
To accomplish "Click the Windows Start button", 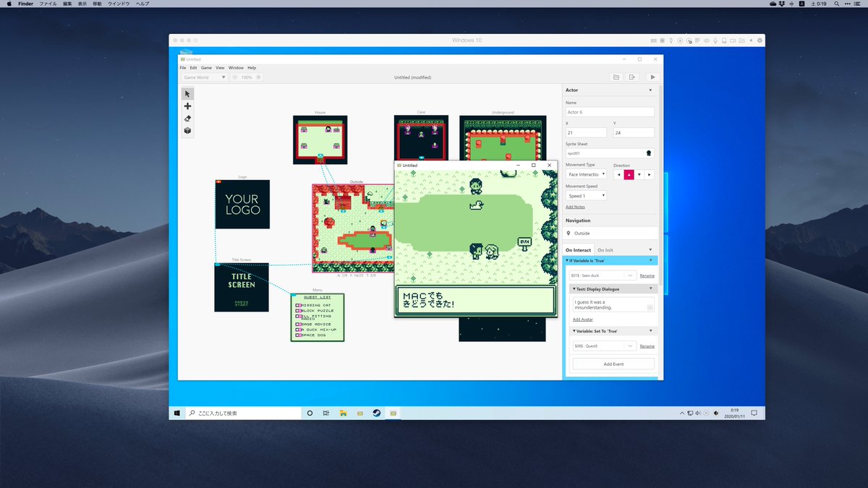I will pos(176,413).
